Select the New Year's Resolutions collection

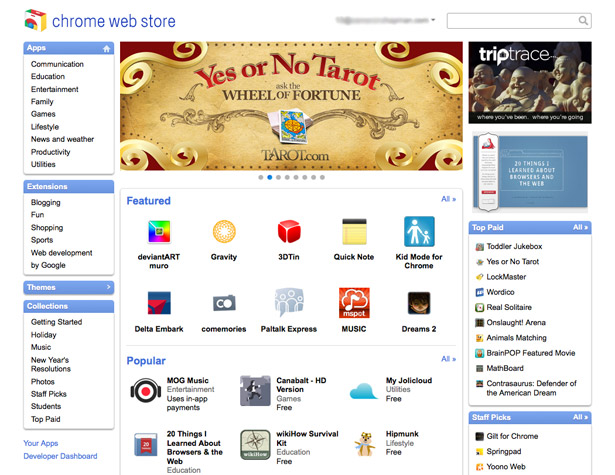pos(51,364)
